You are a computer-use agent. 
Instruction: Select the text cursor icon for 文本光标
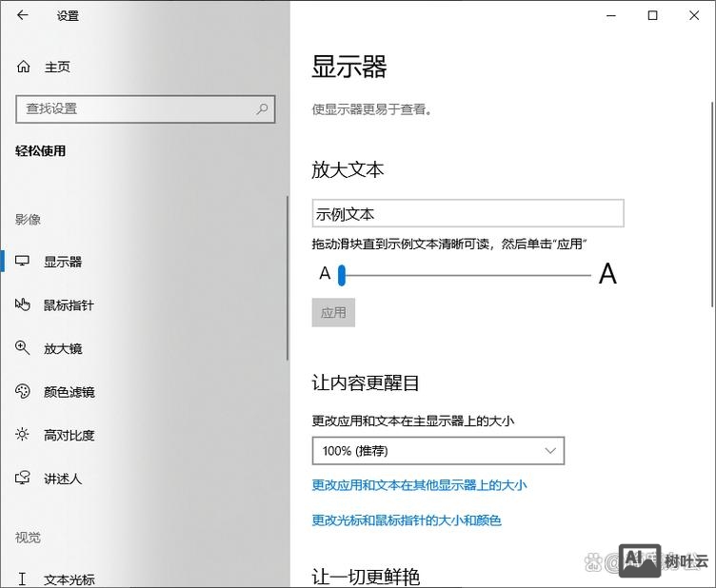(x=22, y=579)
